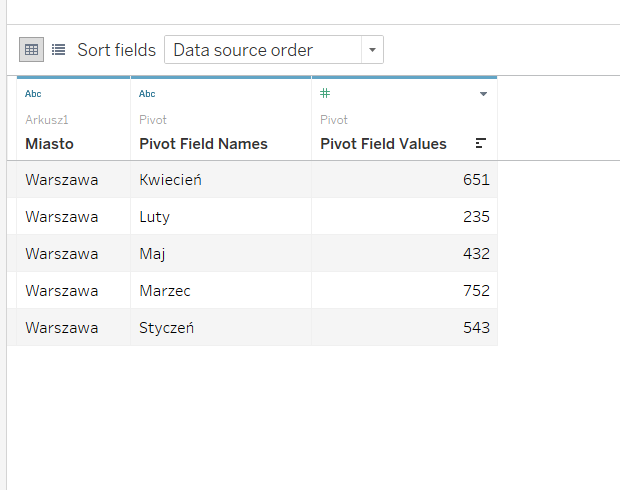Switch to the metadata list view
The height and width of the screenshot is (490, 620).
coord(59,49)
